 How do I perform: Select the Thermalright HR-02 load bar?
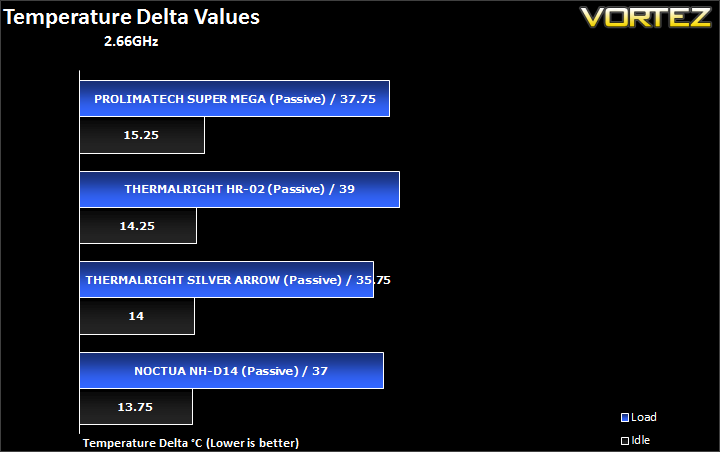(x=239, y=189)
